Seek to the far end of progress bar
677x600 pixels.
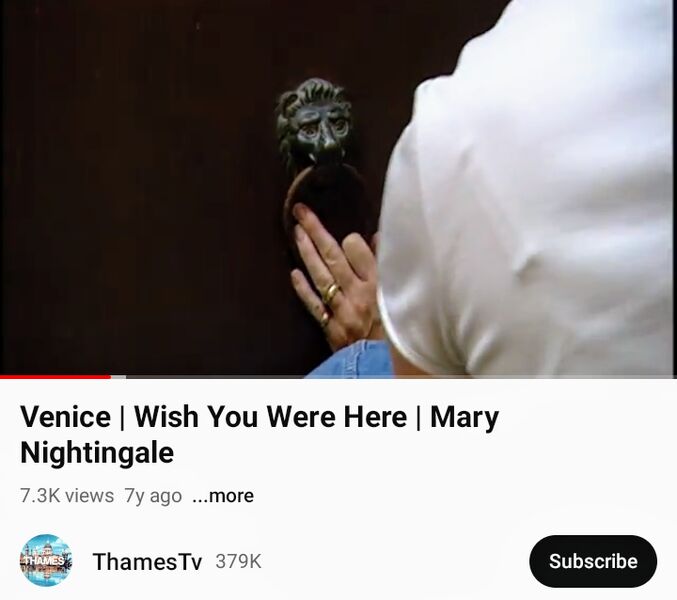click(674, 377)
